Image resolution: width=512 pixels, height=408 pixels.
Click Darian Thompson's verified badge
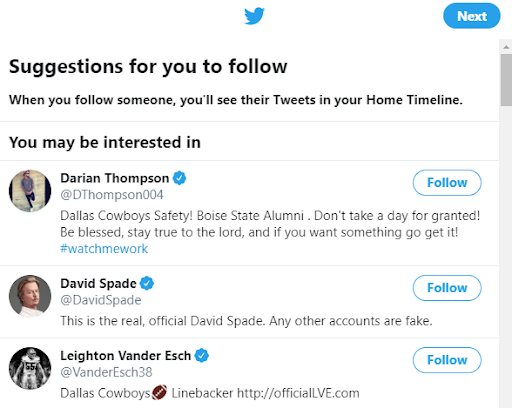coord(179,178)
